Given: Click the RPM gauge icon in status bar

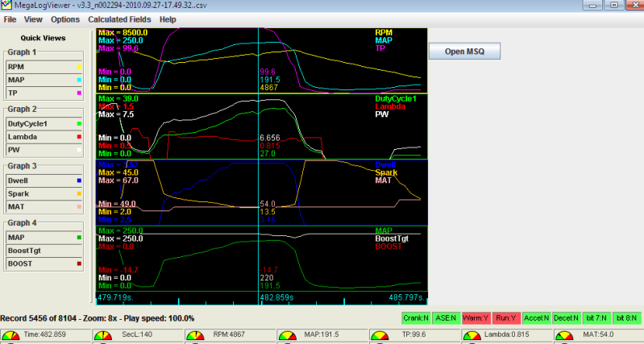Looking at the screenshot, I should 196,335.
